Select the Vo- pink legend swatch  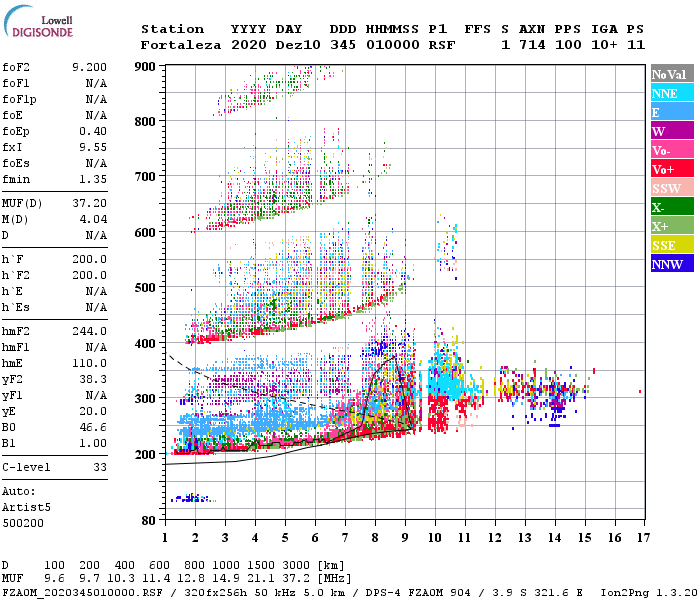coord(672,150)
